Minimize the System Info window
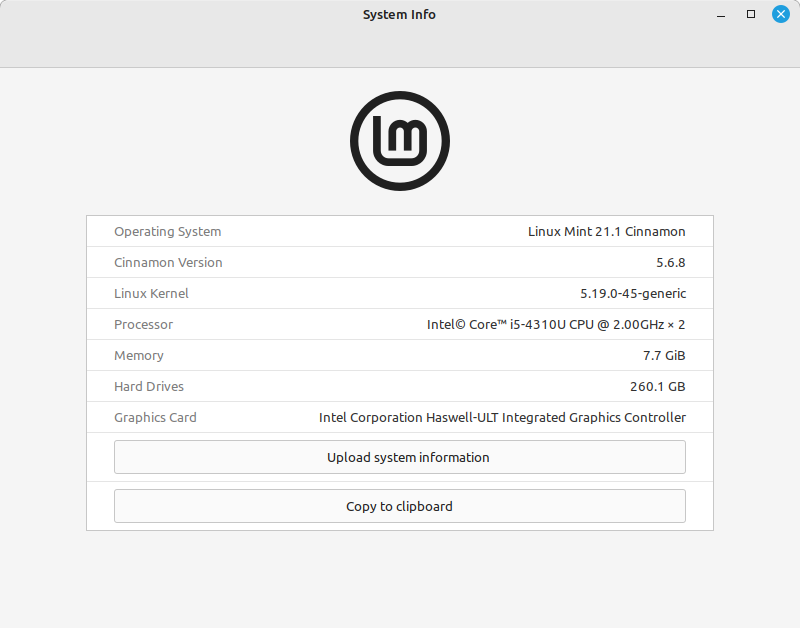Viewport: 800px width, 628px height. pos(721,15)
